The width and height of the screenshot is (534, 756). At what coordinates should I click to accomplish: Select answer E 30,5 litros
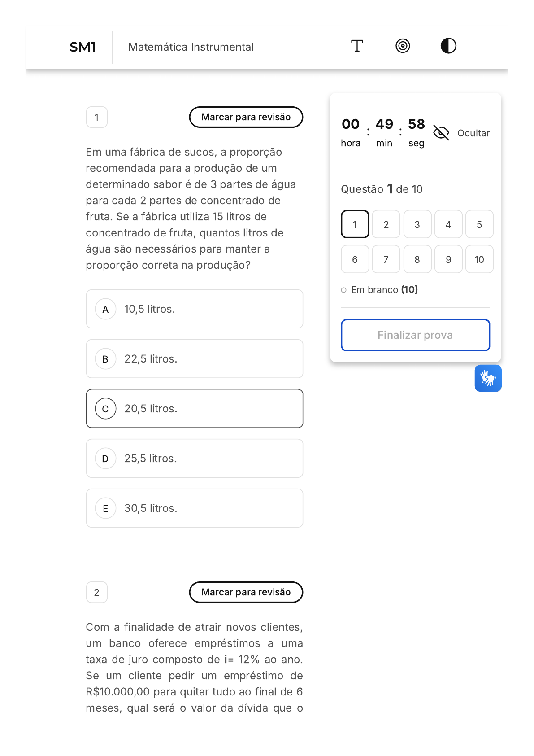195,508
